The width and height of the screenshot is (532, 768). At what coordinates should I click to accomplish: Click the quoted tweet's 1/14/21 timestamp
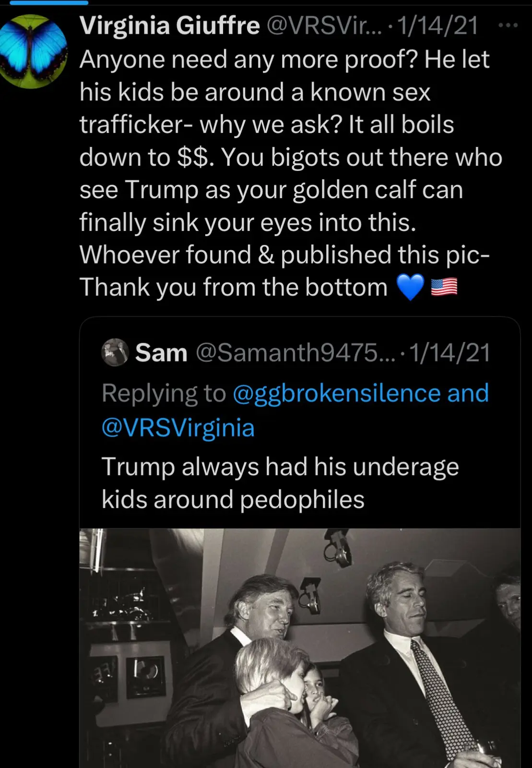449,353
